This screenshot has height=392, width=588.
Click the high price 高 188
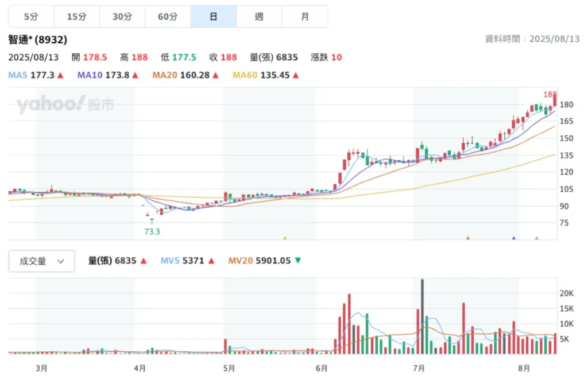click(134, 57)
